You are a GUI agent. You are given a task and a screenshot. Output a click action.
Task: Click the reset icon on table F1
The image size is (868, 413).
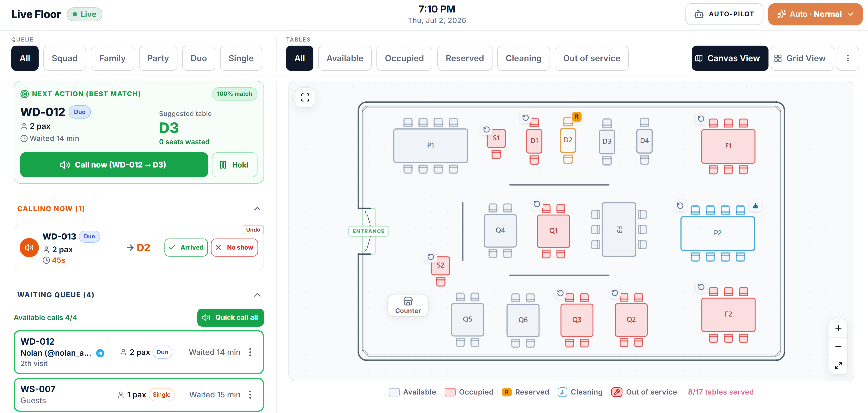click(701, 119)
